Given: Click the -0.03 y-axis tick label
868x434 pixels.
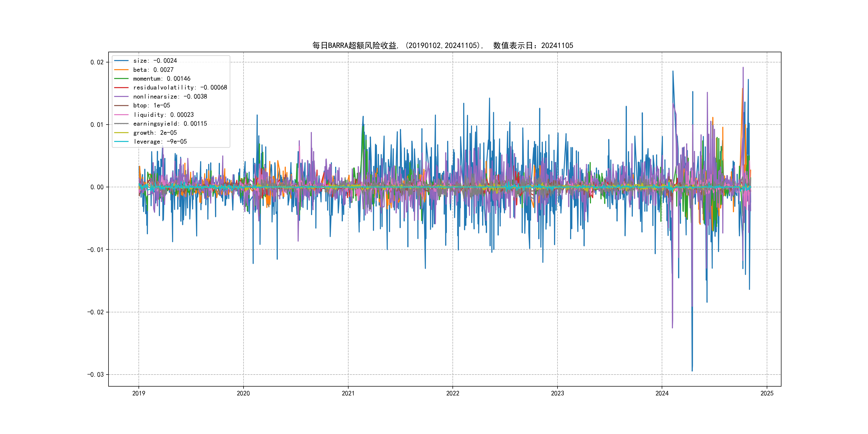Looking at the screenshot, I should [95, 375].
